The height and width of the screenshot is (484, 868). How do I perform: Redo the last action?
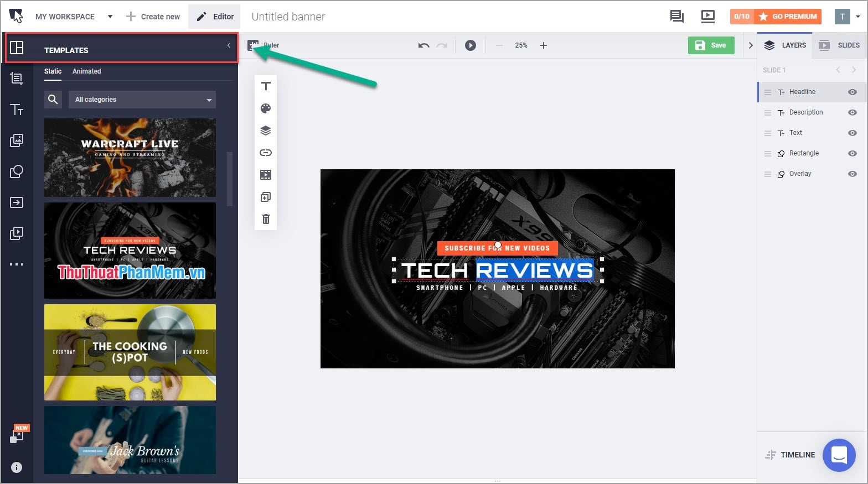(442, 45)
